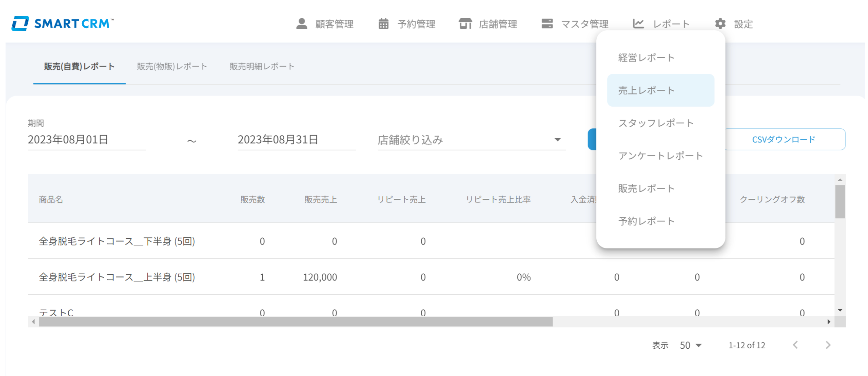This screenshot has height=376, width=868.
Task: Click the report chart icon
Action: 638,24
